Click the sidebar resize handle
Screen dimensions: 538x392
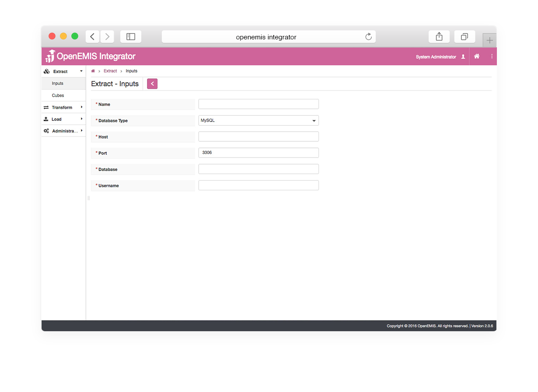pos(88,198)
